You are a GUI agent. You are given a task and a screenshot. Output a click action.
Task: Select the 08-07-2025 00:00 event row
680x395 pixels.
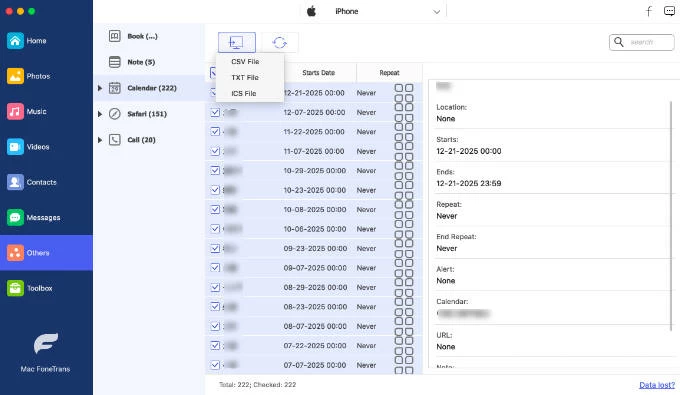pyautogui.click(x=314, y=326)
